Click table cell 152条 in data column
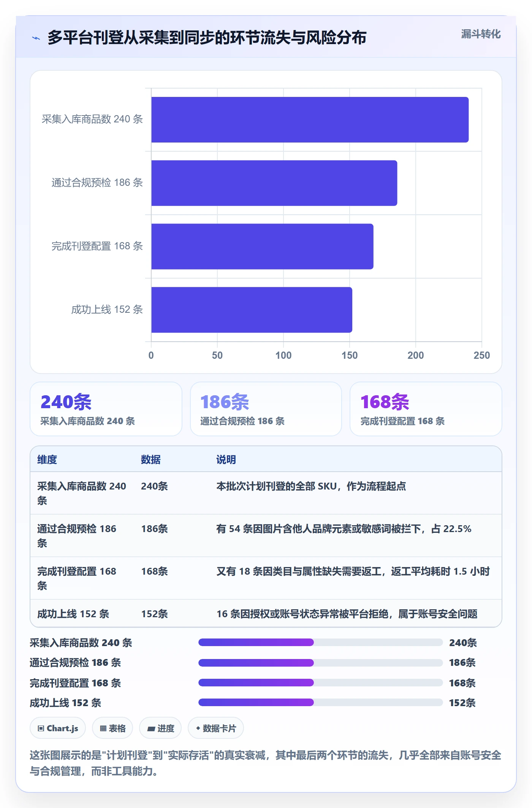Image resolution: width=532 pixels, height=808 pixels. (154, 614)
